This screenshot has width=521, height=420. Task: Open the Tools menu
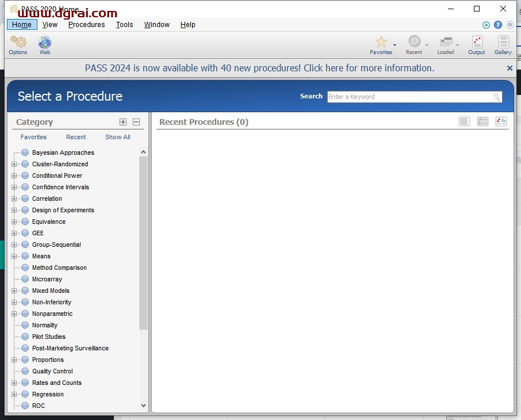124,25
